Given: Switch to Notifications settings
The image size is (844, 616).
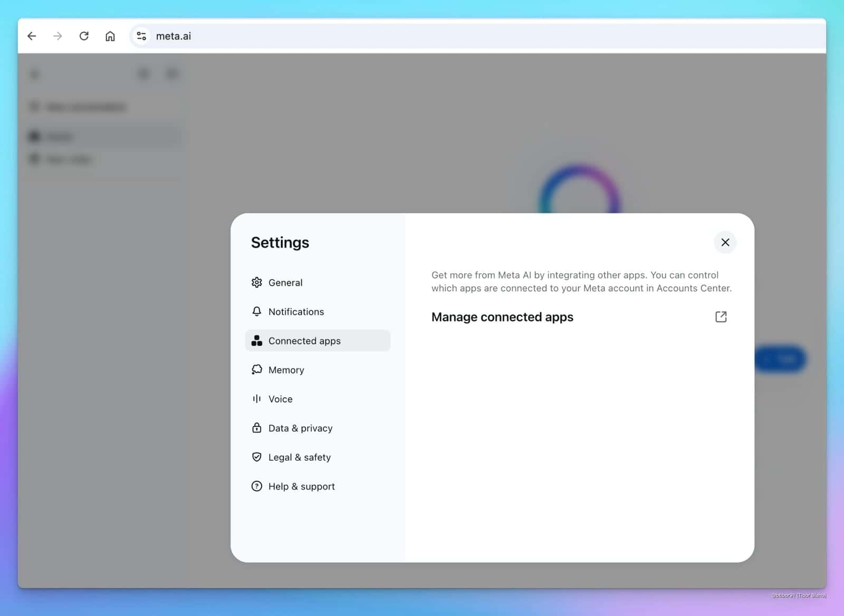Looking at the screenshot, I should 296,312.
